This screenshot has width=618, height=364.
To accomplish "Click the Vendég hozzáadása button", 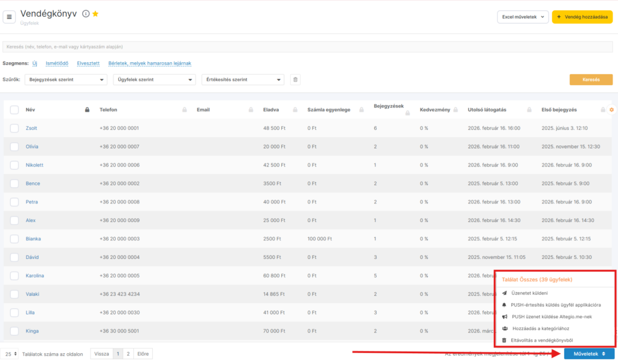I will click(x=582, y=17).
